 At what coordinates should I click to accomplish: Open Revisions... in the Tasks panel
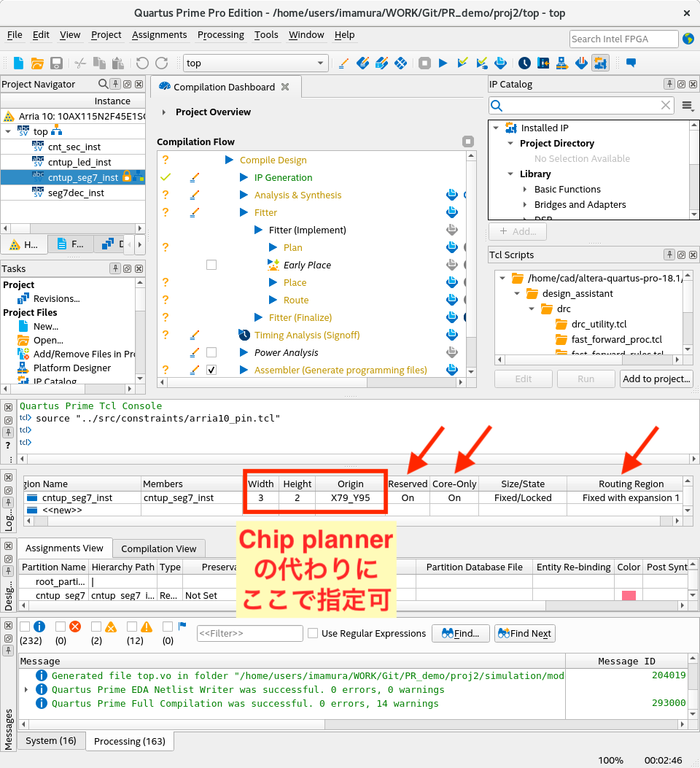[x=56, y=298]
